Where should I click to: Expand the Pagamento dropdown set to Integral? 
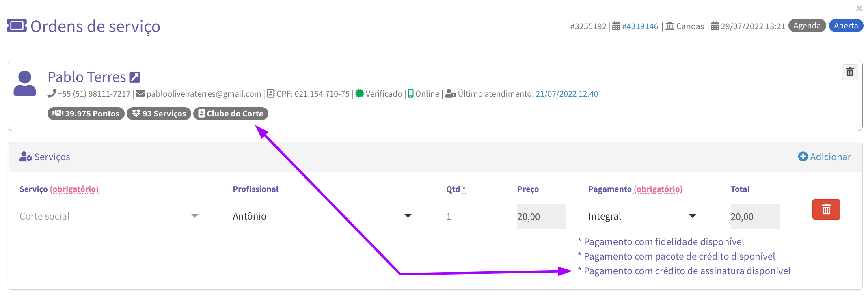click(648, 216)
